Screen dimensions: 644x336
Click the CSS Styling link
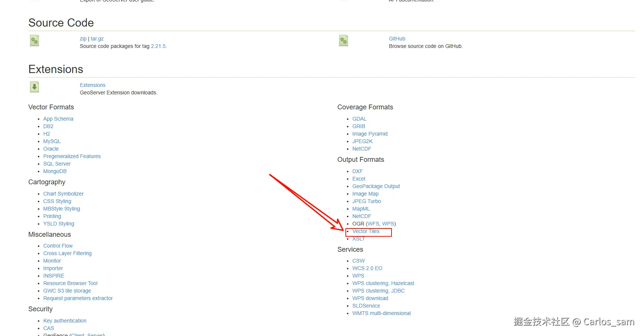tap(57, 201)
